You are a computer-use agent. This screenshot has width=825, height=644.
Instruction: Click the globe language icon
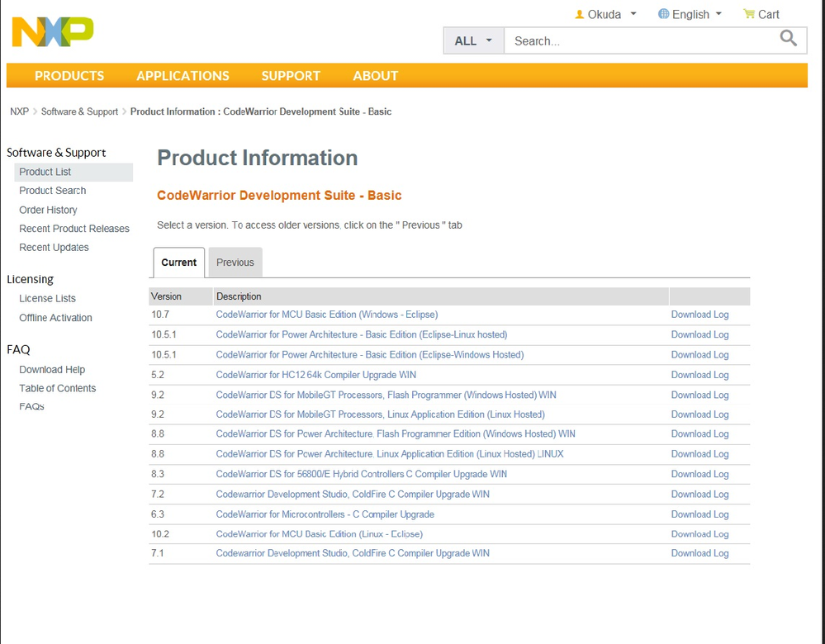pyautogui.click(x=663, y=14)
